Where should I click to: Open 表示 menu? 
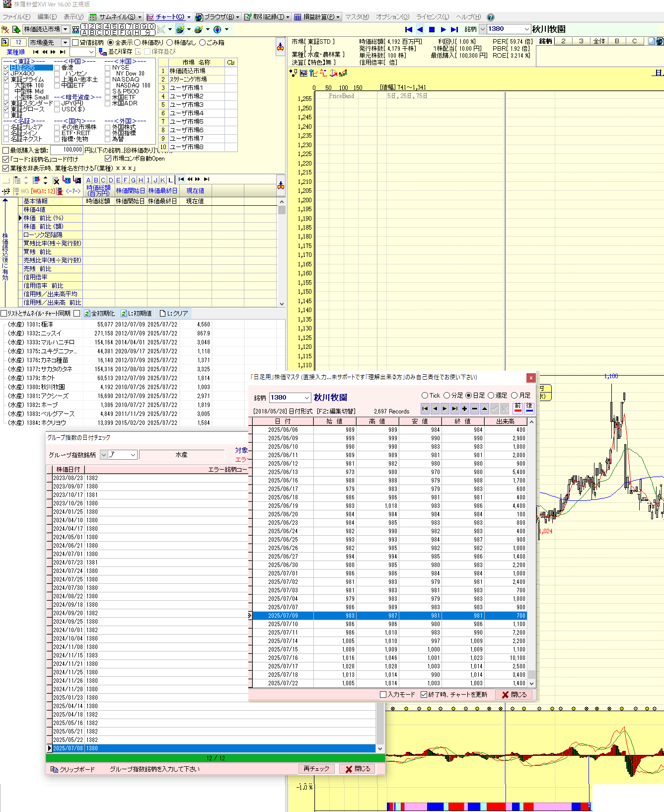pos(74,17)
